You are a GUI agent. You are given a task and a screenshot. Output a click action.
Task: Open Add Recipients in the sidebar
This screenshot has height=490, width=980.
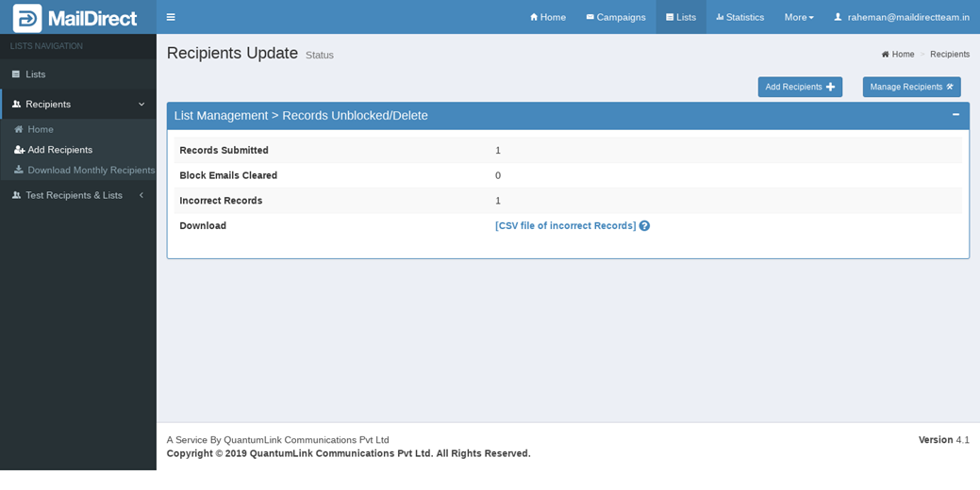click(59, 150)
